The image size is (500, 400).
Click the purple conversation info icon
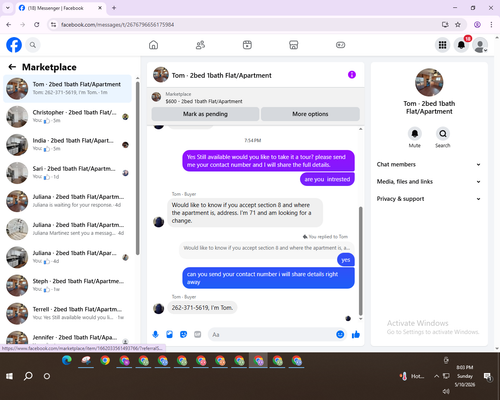click(x=352, y=75)
